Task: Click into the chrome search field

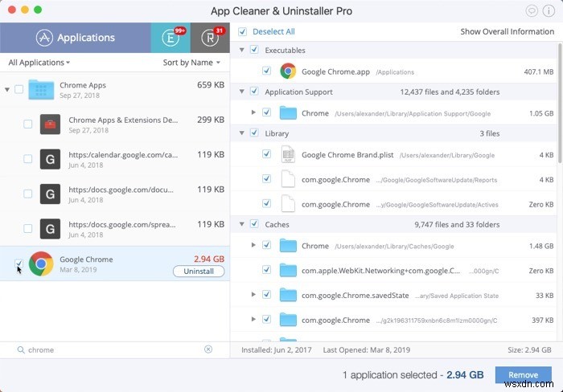Action: point(115,349)
